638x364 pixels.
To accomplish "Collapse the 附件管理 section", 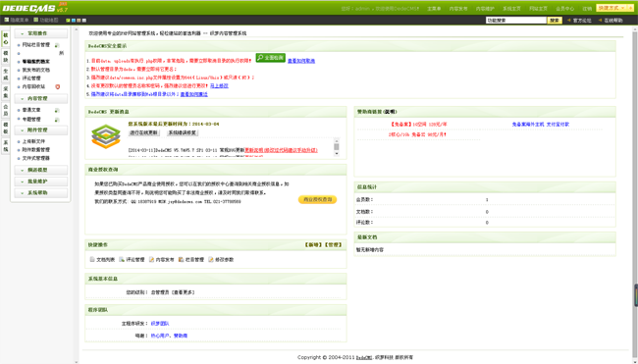I will [x=41, y=130].
